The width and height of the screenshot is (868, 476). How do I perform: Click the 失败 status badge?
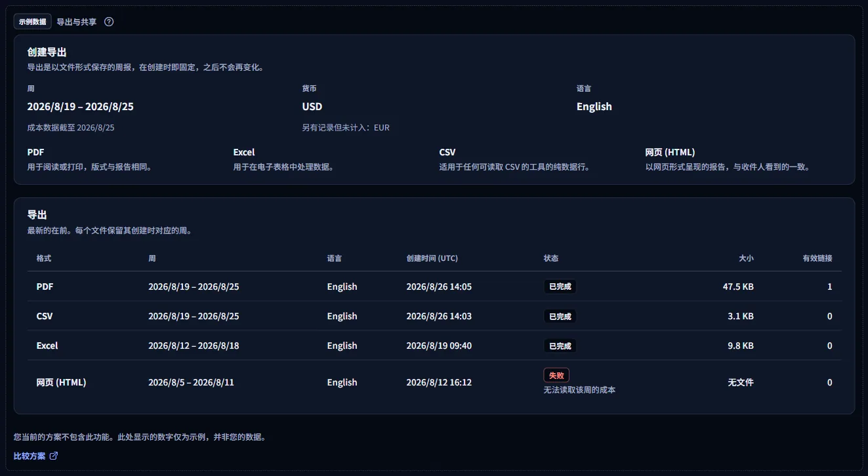coord(556,375)
